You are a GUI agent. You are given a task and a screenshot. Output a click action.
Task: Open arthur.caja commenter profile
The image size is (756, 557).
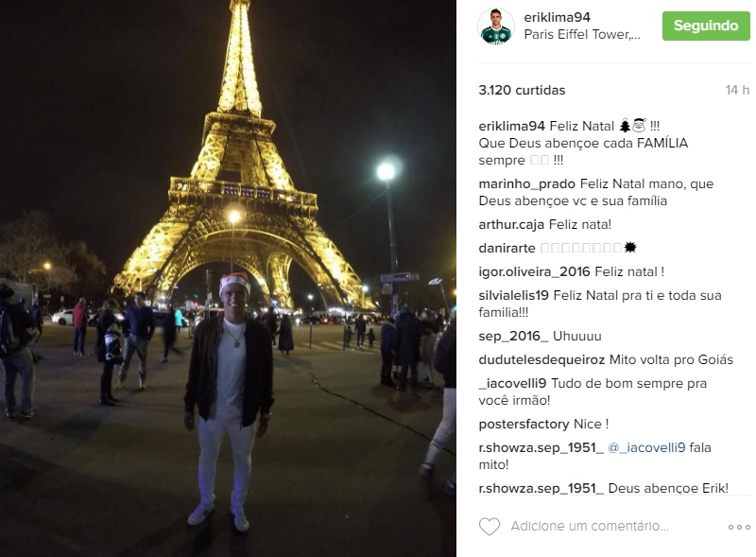pos(511,224)
